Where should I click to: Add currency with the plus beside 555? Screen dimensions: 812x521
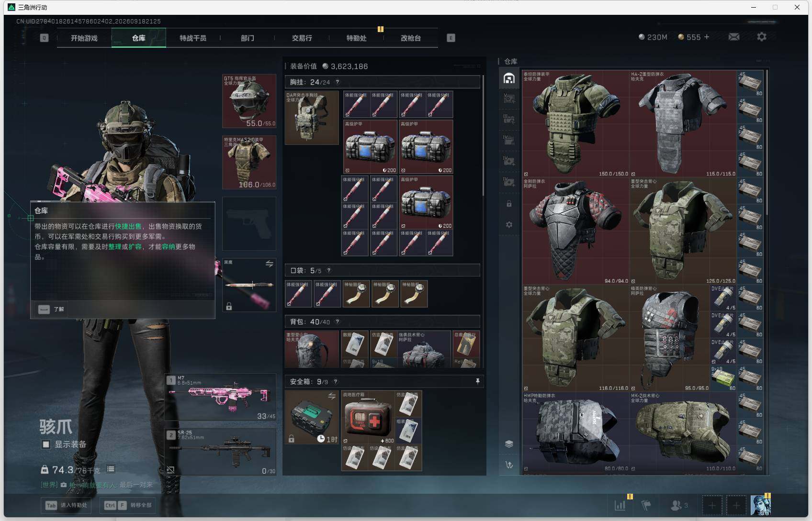707,37
